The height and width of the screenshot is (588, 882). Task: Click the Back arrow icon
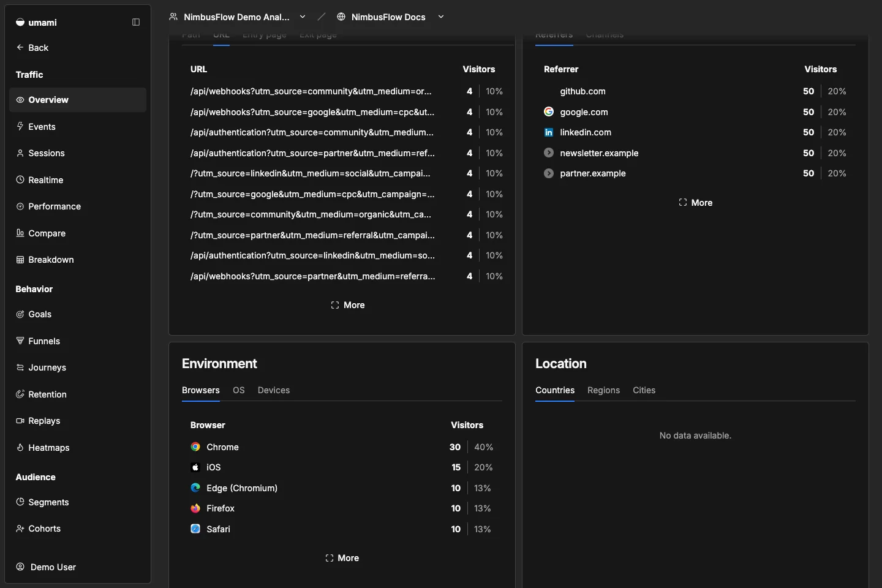[20, 47]
